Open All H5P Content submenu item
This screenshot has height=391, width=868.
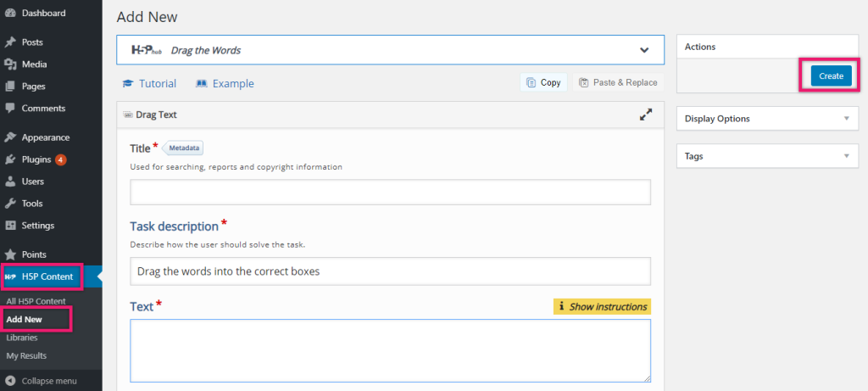(36, 302)
